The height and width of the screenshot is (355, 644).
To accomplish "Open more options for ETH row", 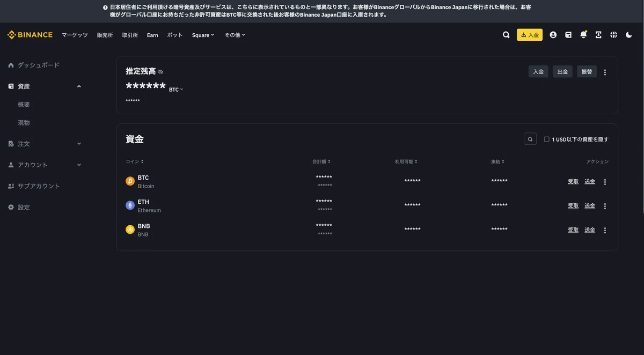I will 605,206.
